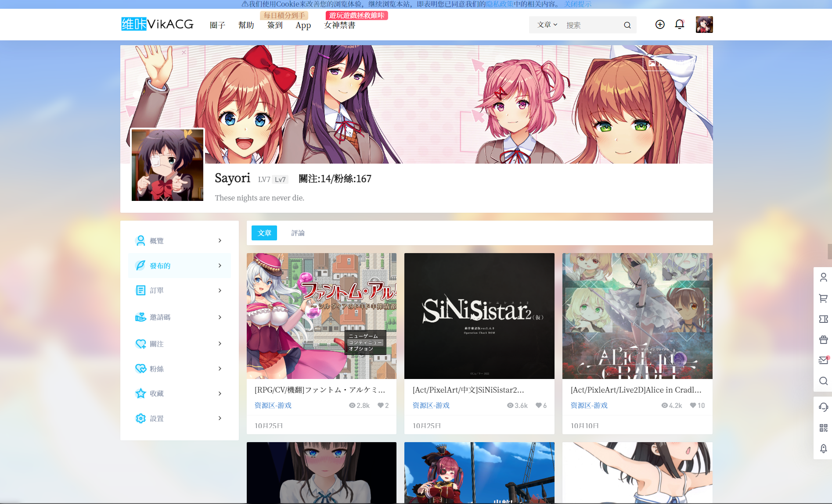Click the 邀請碼 hand icon in sidebar
The image size is (832, 504).
[x=140, y=317]
